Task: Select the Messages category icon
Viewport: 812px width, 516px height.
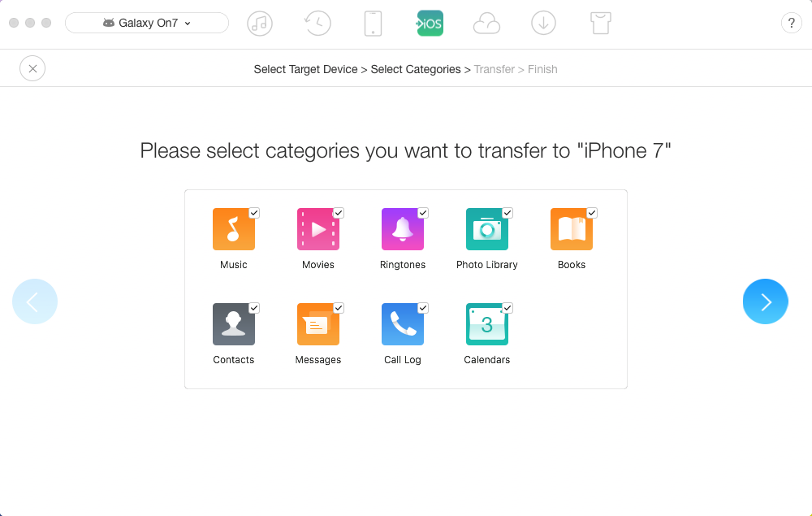Action: (318, 324)
